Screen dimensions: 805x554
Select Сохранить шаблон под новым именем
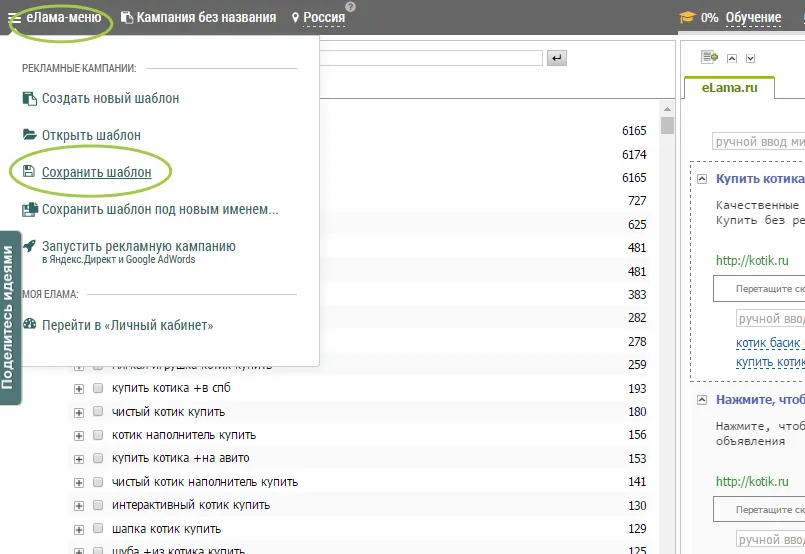pos(160,209)
